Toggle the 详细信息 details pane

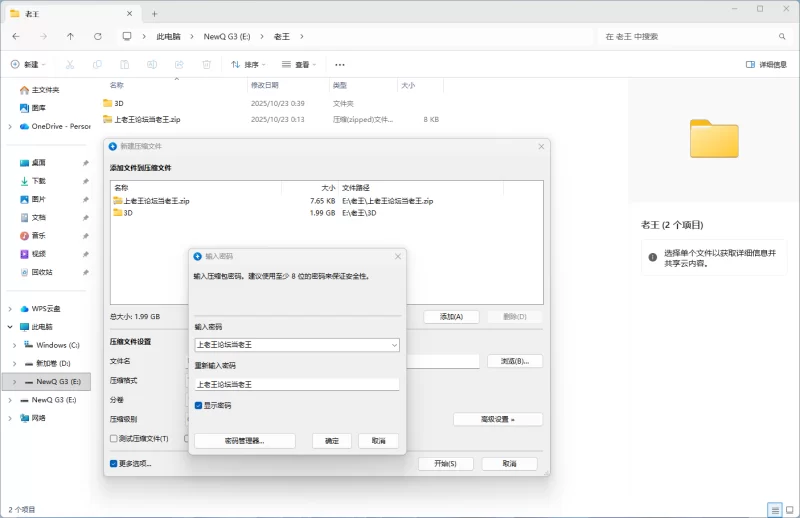[x=766, y=64]
